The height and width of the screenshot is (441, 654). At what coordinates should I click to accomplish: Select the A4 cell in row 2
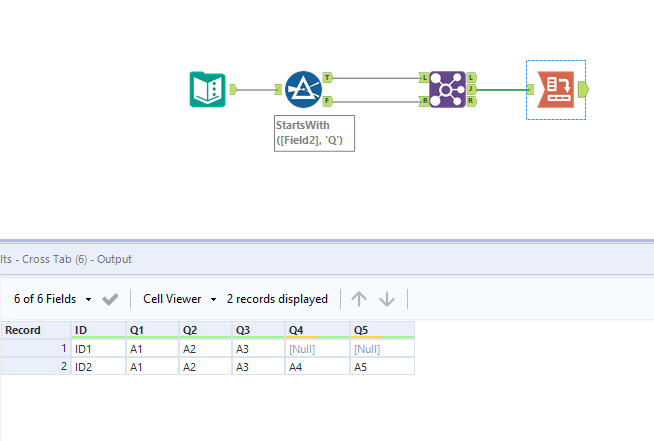[x=317, y=367]
